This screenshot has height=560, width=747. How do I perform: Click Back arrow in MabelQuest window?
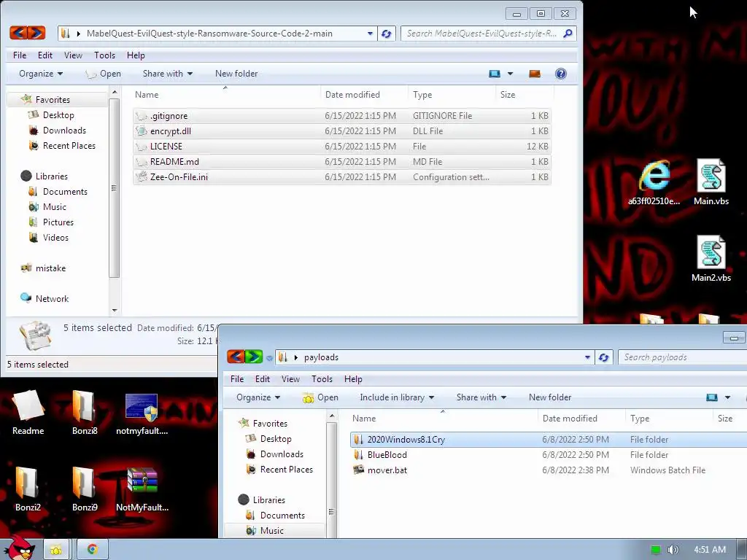18,33
